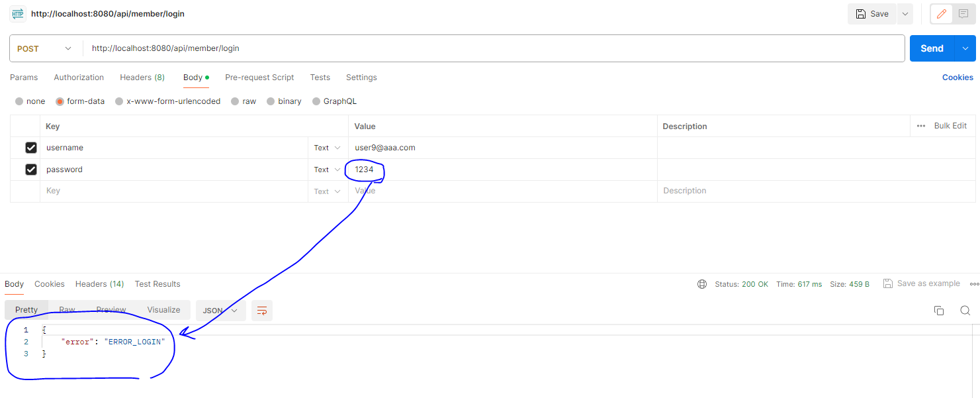Click the Time: 617 ms text
Image resolution: width=980 pixels, height=398 pixels.
(x=799, y=284)
